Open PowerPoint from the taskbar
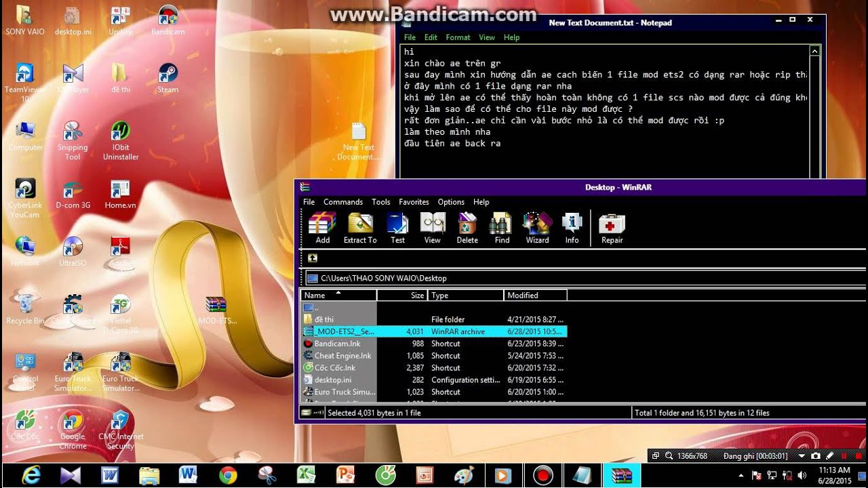This screenshot has height=488, width=868. (346, 475)
